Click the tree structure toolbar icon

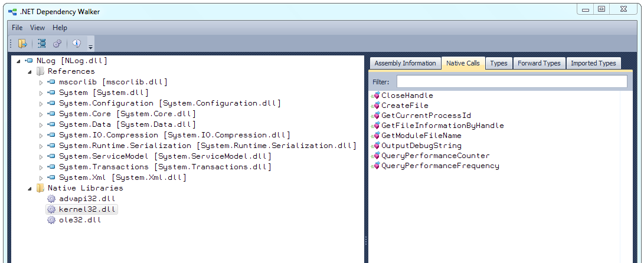41,44
